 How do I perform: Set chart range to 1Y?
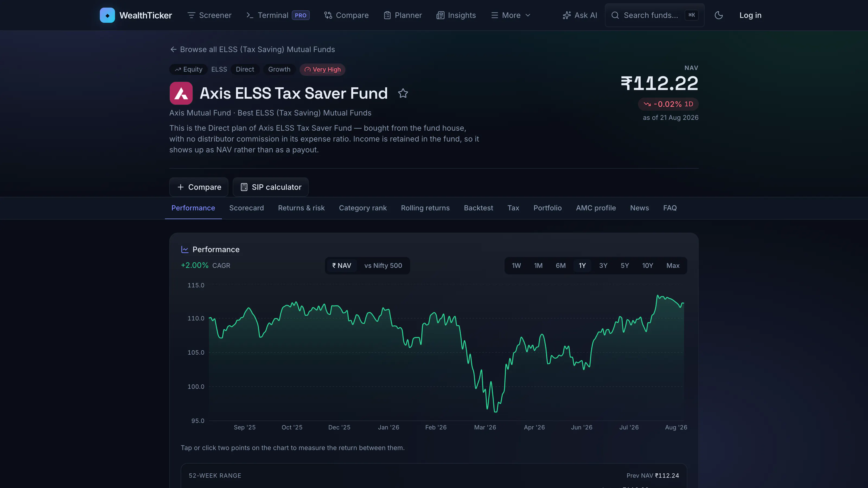point(582,266)
